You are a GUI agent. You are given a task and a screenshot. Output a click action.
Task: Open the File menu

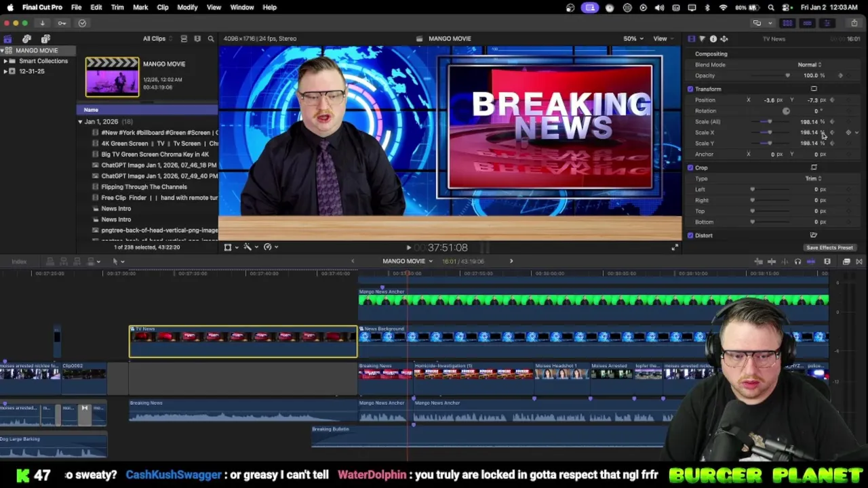click(x=76, y=7)
